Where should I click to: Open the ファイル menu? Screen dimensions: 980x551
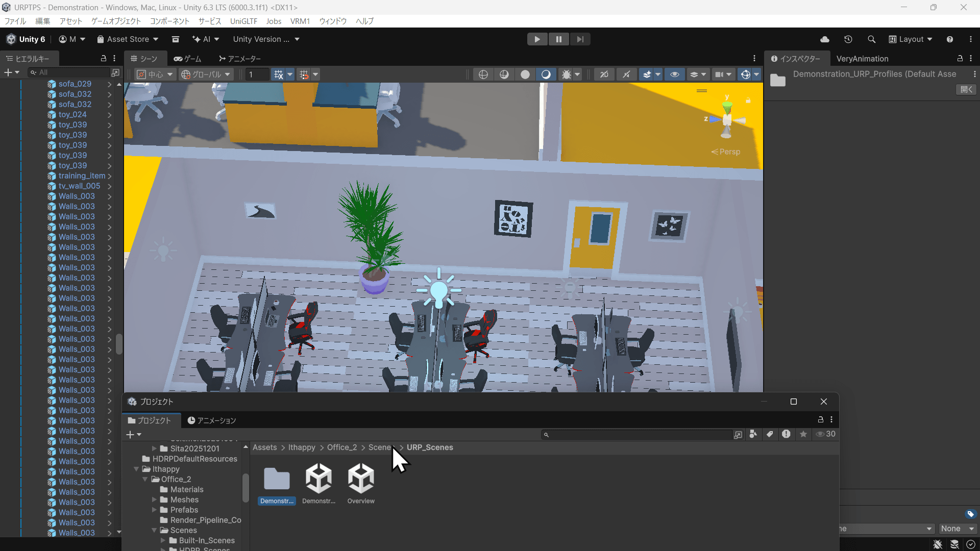pos(15,21)
